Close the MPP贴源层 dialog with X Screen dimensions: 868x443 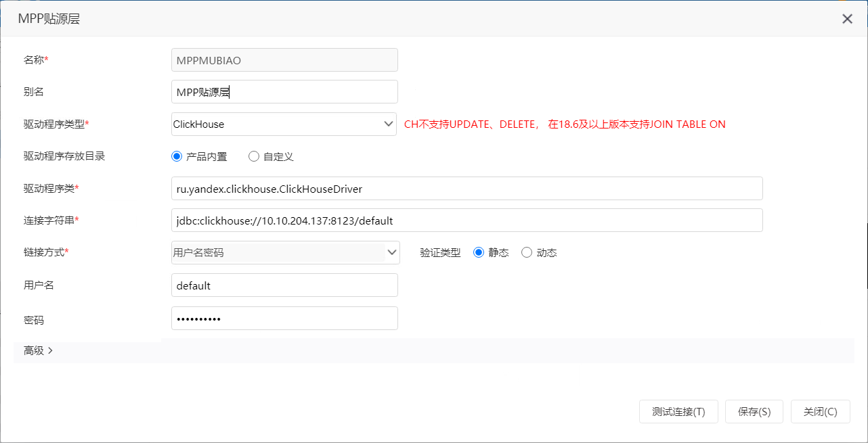tap(847, 19)
